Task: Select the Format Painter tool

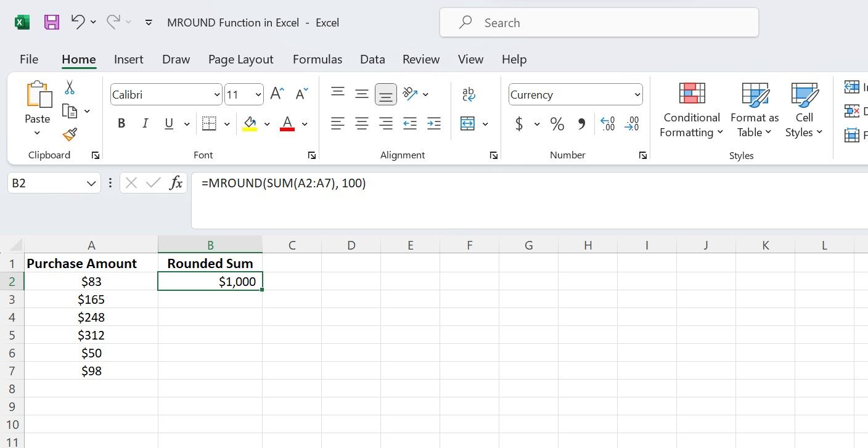Action: pyautogui.click(x=70, y=135)
